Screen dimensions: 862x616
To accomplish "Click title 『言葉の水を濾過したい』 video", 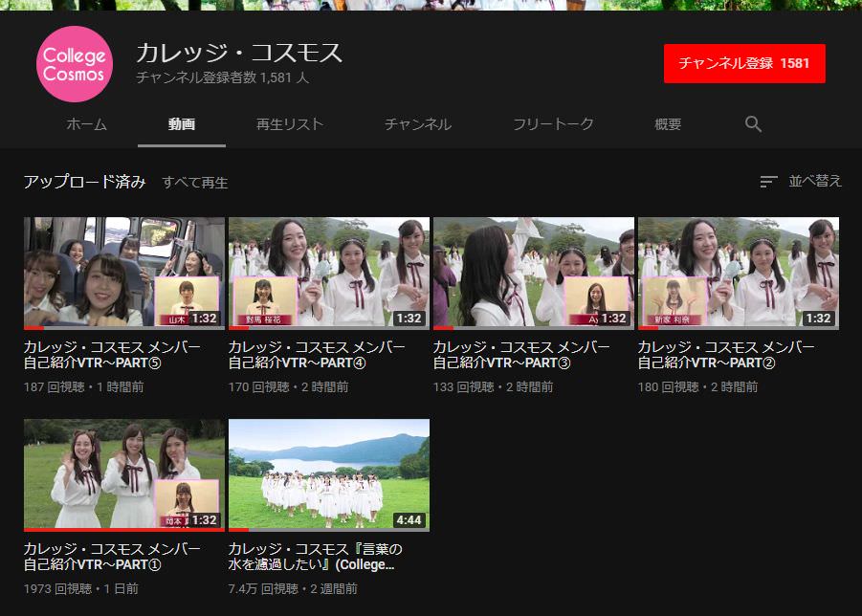I will click(316, 557).
